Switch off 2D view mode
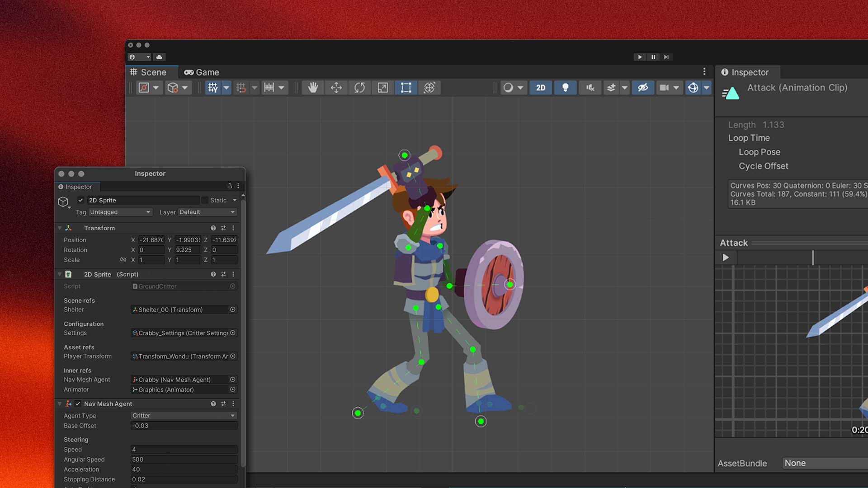The image size is (868, 488). pyautogui.click(x=541, y=88)
